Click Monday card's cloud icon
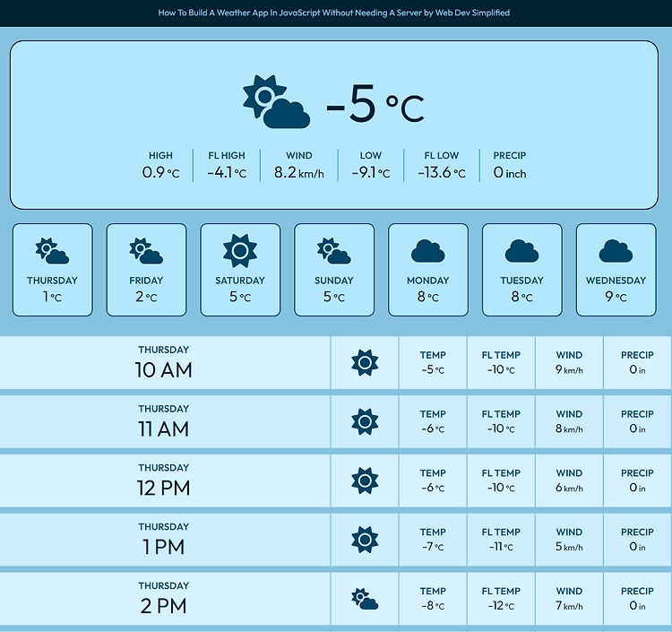Screen dimensions: 672x632 click(427, 251)
